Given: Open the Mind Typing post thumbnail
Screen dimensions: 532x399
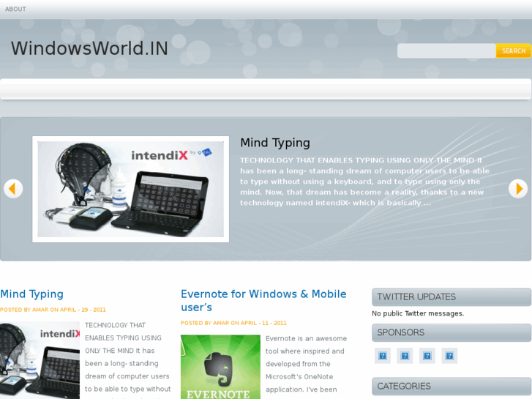Looking at the screenshot, I should click(40, 360).
